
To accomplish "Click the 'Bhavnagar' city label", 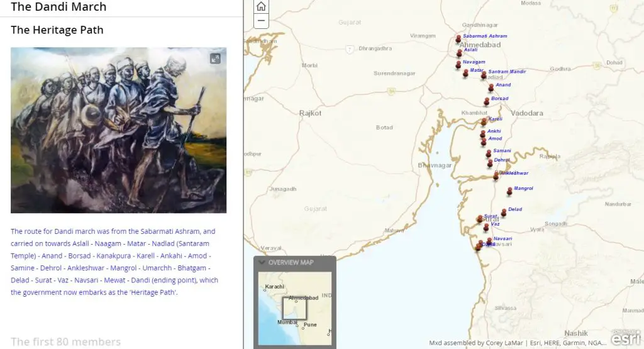I will coord(435,165).
